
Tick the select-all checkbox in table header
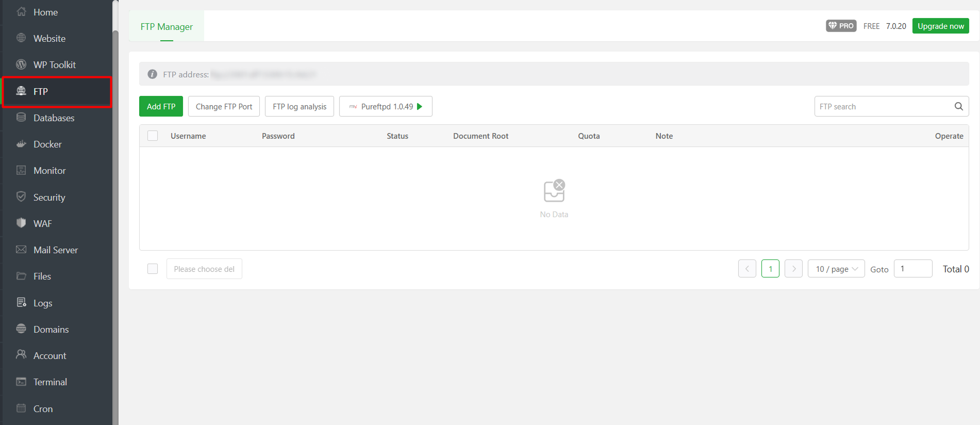pyautogui.click(x=153, y=136)
